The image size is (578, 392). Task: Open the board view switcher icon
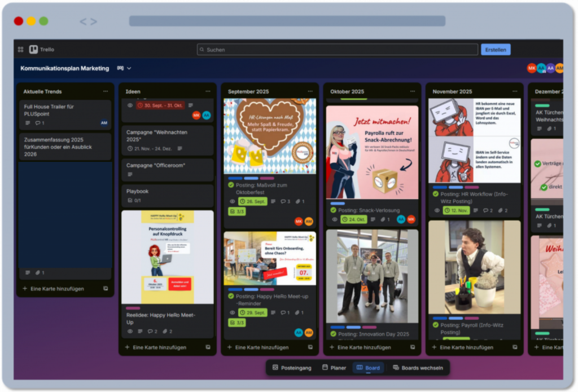tap(120, 68)
